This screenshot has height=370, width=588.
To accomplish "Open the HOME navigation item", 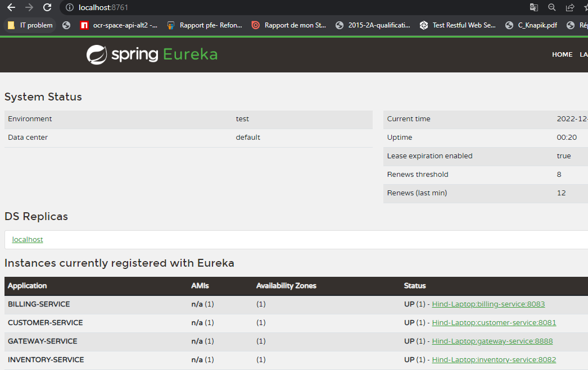I will point(562,54).
